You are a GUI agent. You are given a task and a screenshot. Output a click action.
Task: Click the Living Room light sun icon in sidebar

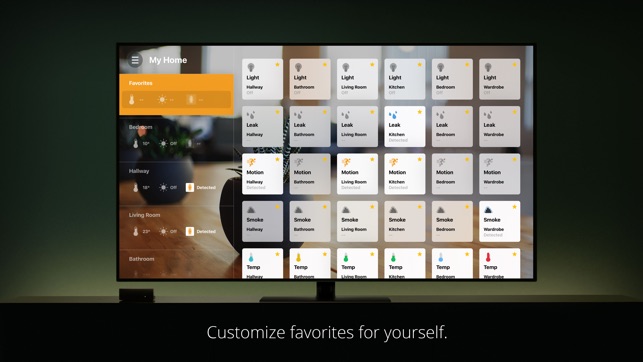click(163, 231)
